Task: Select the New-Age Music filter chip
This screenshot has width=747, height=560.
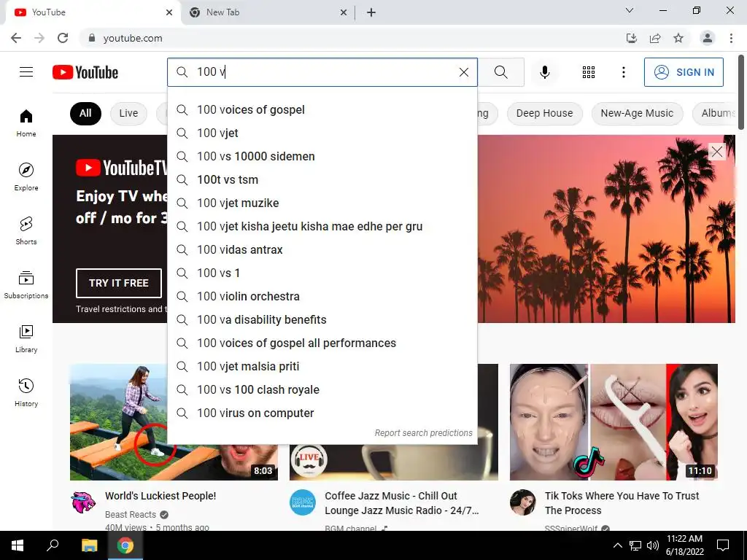Action: pyautogui.click(x=637, y=113)
